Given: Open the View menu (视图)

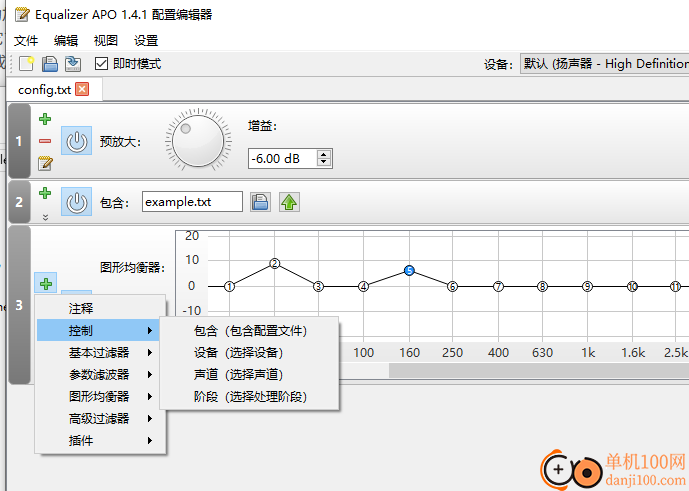Looking at the screenshot, I should click(x=106, y=41).
